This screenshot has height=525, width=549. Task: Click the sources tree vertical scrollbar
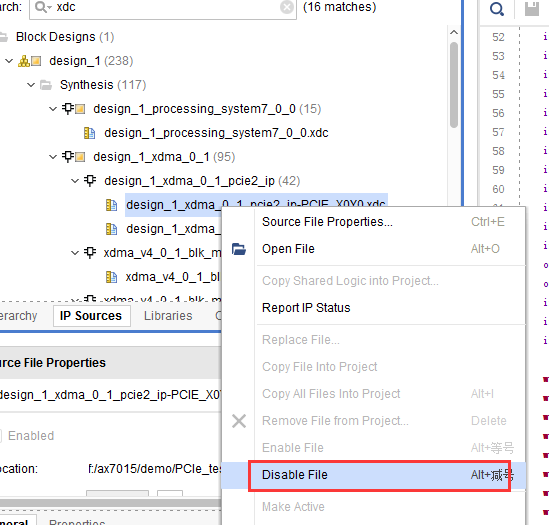454,85
